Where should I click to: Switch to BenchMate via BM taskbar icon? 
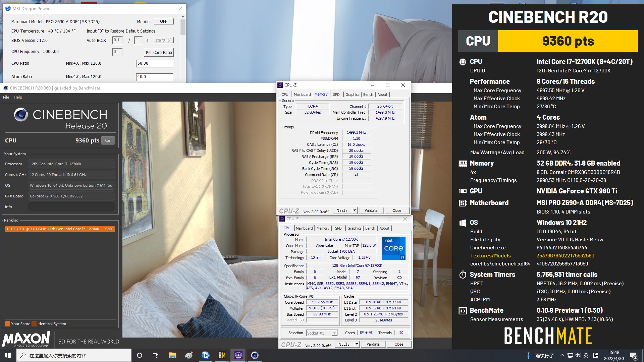tap(222, 355)
